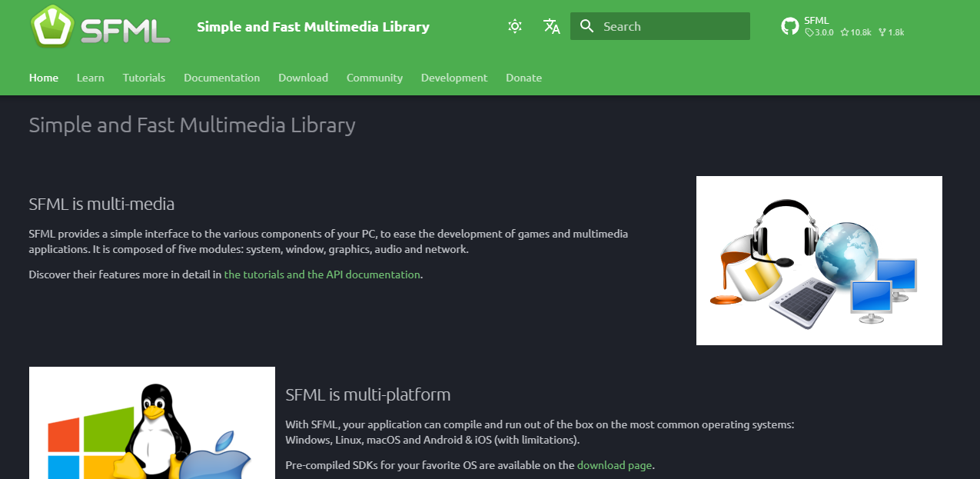Click the search magnifier icon

tap(587, 26)
